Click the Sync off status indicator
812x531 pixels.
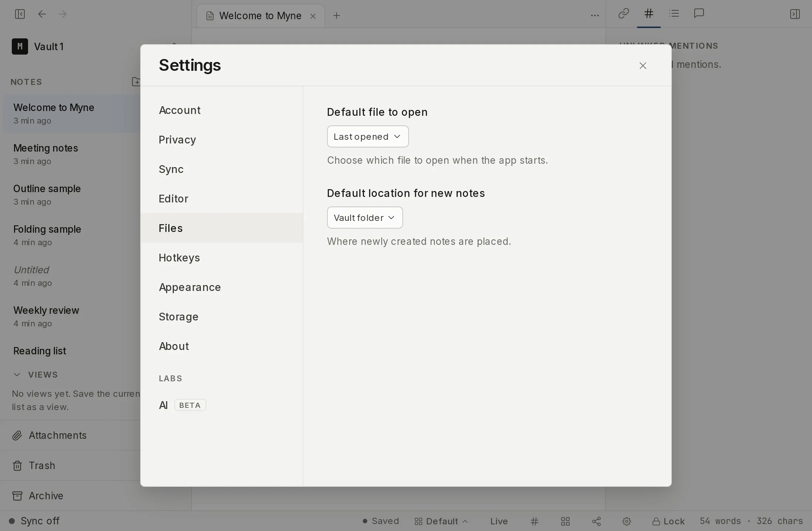[34, 521]
